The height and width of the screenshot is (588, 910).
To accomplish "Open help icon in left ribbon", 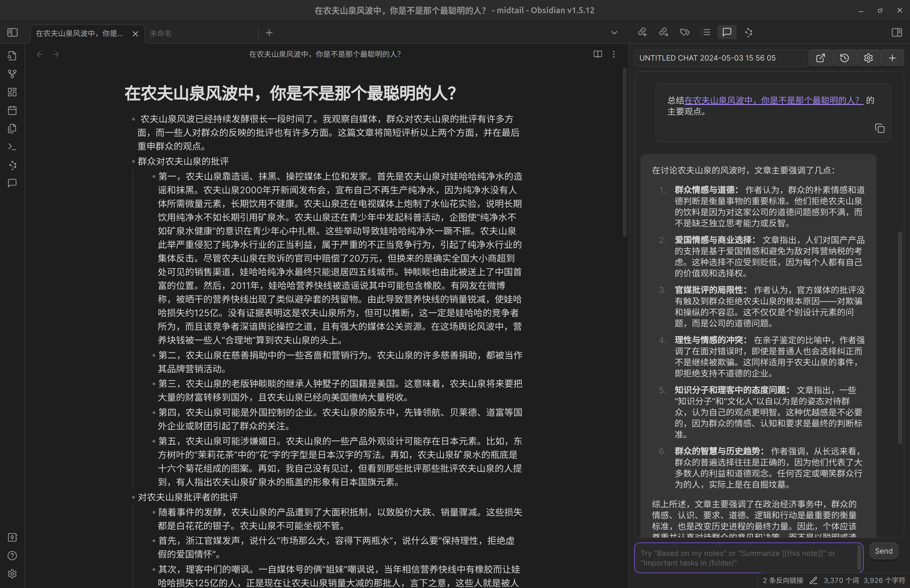I will point(12,556).
